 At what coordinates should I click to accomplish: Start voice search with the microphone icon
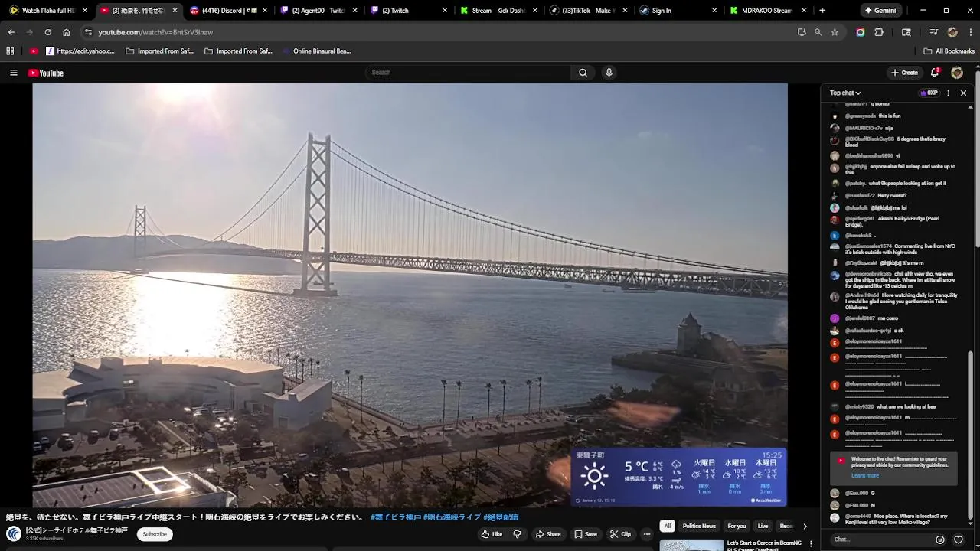pyautogui.click(x=609, y=73)
